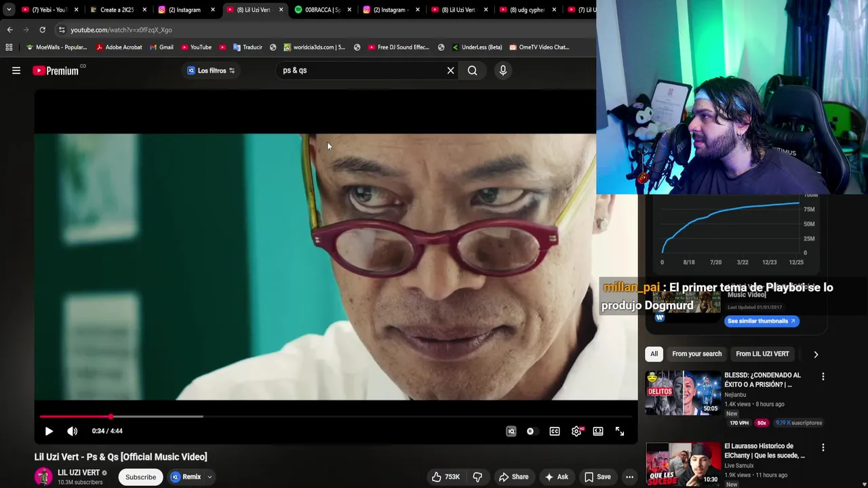Image resolution: width=868 pixels, height=488 pixels.
Task: Open more actions three-dot menu under video
Action: [629, 477]
